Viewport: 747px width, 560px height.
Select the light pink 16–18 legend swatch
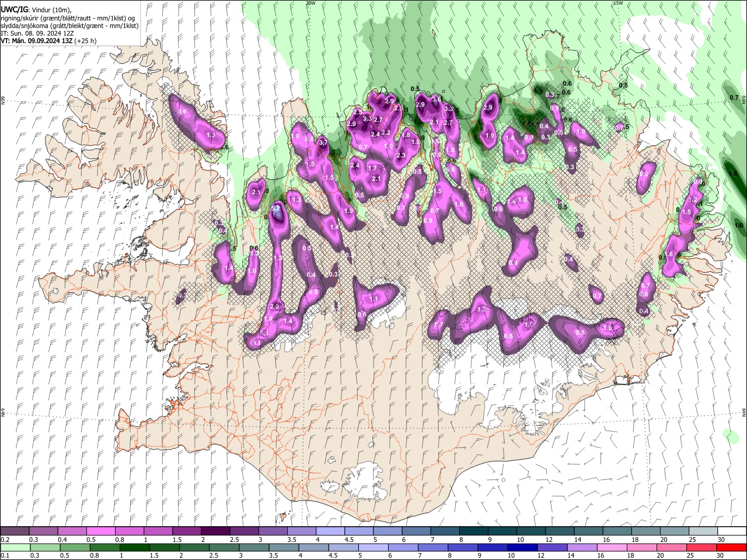[x=612, y=547]
